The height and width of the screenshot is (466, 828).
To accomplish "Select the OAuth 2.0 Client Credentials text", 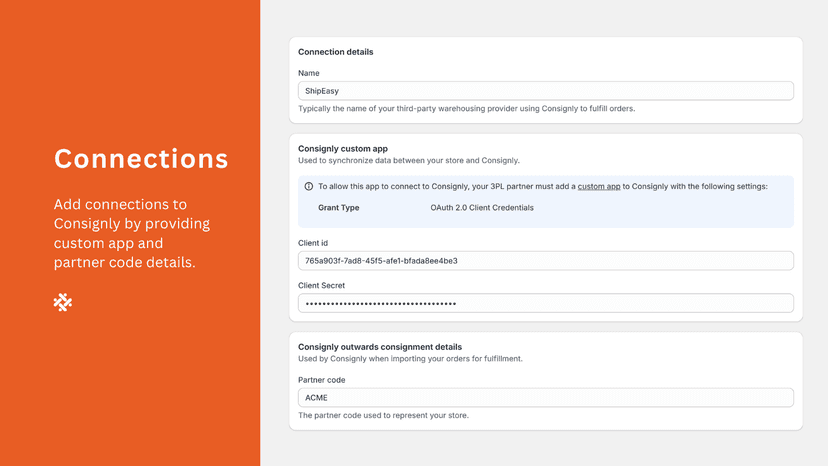I will pos(482,208).
